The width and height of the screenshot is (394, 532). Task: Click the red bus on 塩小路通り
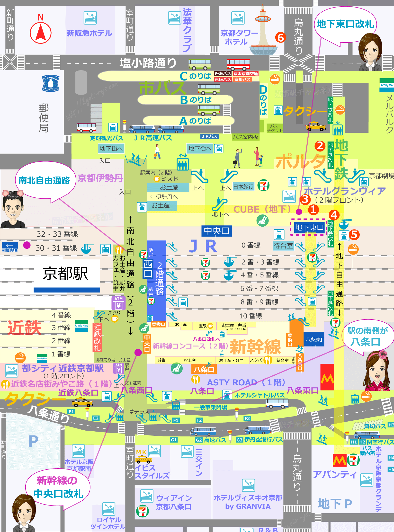(x=238, y=64)
